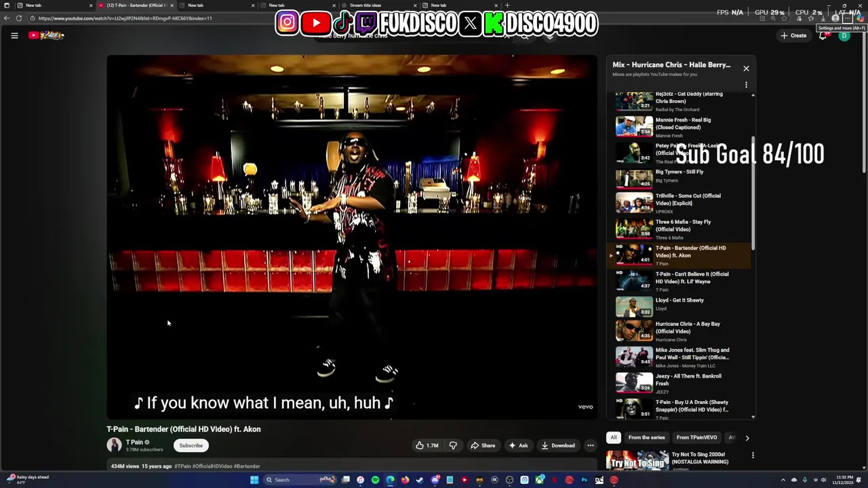Click the #OfficialHDVideo hashtag link
Screen dimensions: 868x488
point(212,466)
